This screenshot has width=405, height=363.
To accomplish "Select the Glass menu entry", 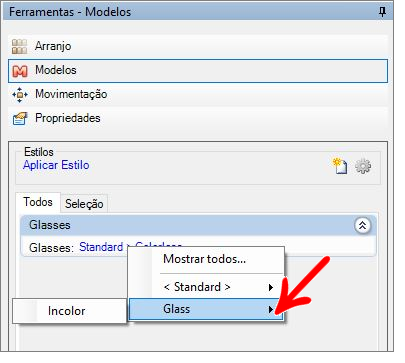I will tap(206, 309).
